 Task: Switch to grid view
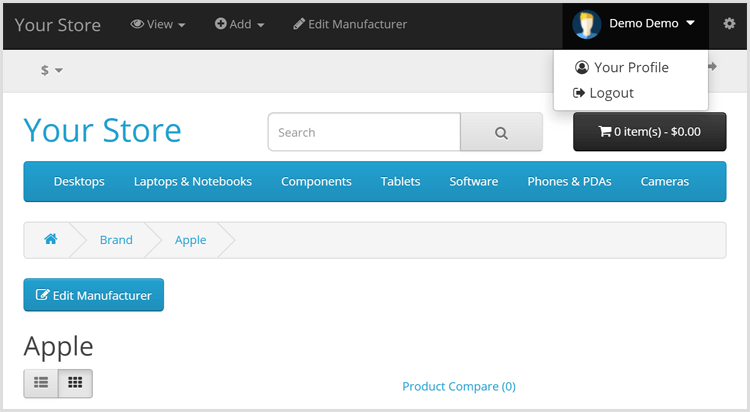75,383
